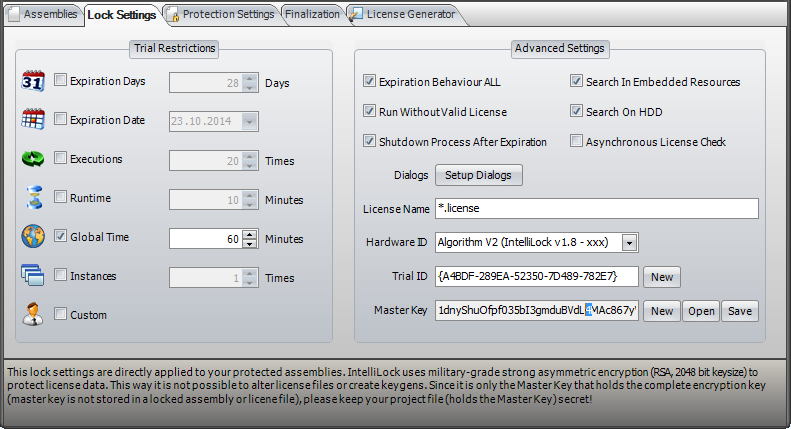The width and height of the screenshot is (791, 429).
Task: Click the hourglass Runtime icon
Action: pos(32,198)
